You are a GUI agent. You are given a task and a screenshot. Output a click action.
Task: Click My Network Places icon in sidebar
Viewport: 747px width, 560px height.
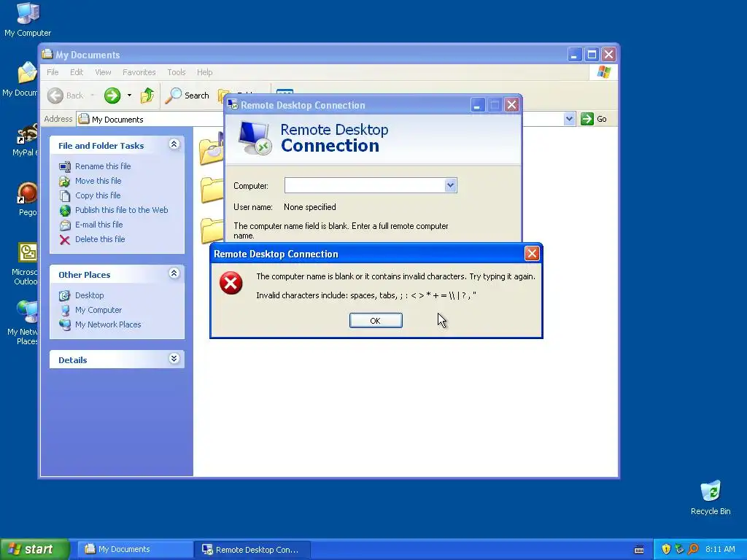pos(65,324)
